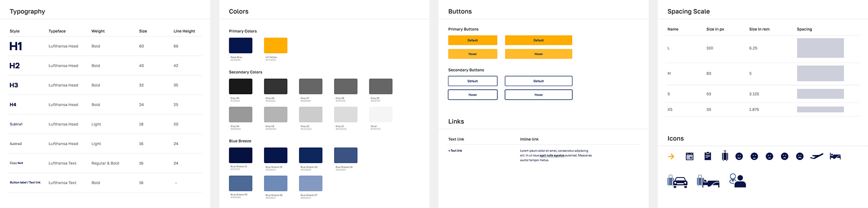Click the narrower yellow Default primary button

coord(472,40)
